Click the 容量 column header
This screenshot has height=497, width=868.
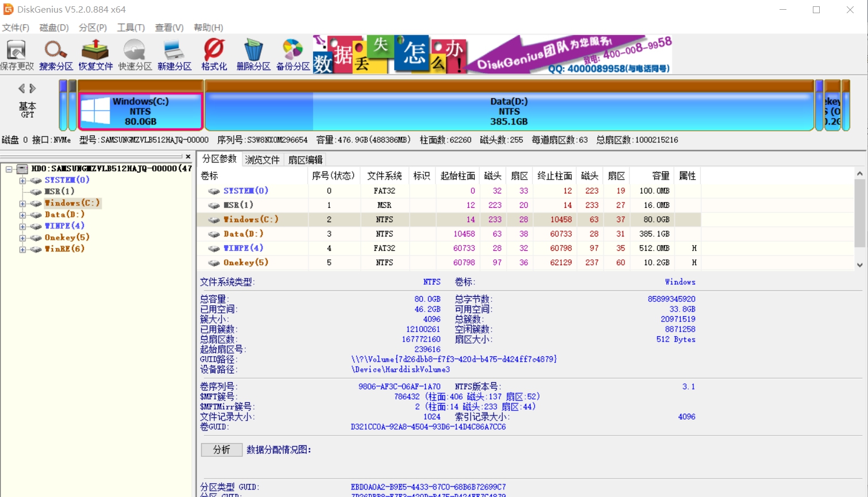coord(652,176)
